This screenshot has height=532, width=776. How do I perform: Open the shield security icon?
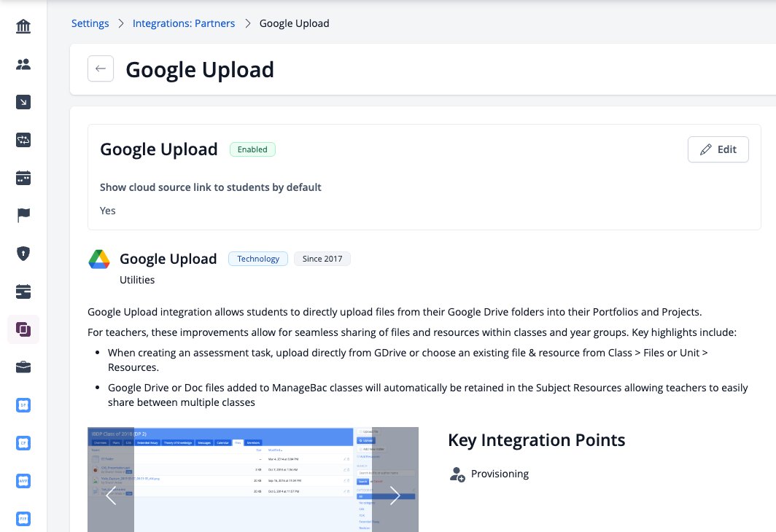click(x=23, y=253)
